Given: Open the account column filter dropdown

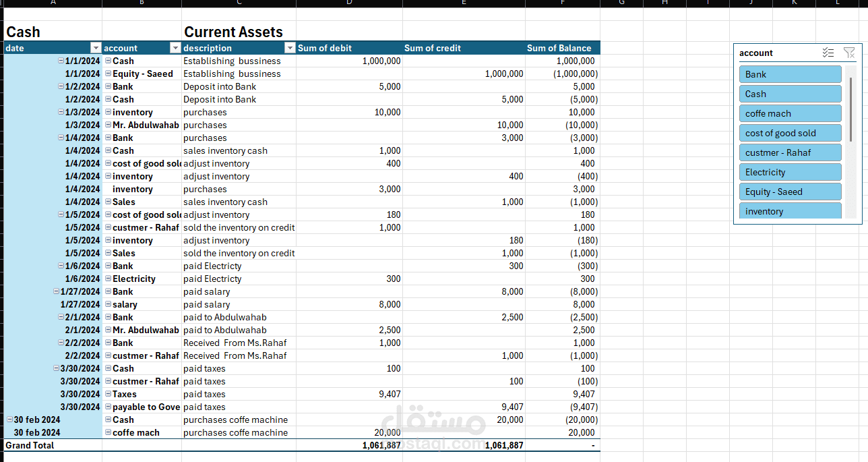Looking at the screenshot, I should click(175, 48).
